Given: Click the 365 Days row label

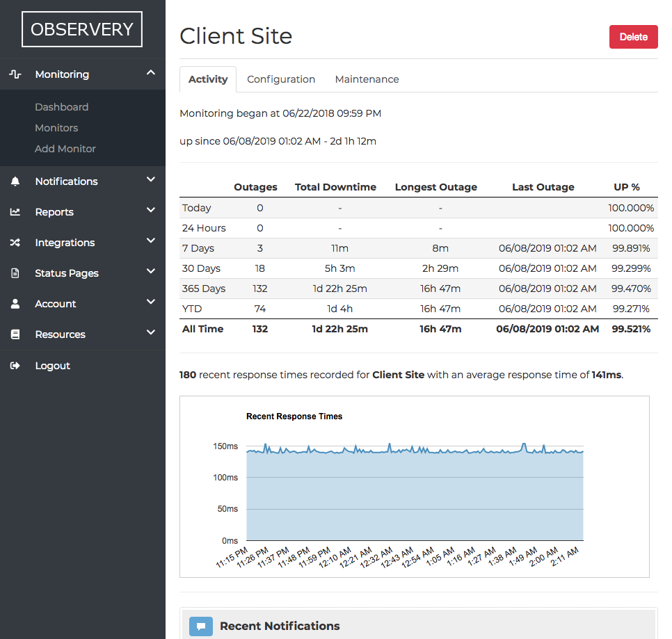Looking at the screenshot, I should pyautogui.click(x=204, y=289).
